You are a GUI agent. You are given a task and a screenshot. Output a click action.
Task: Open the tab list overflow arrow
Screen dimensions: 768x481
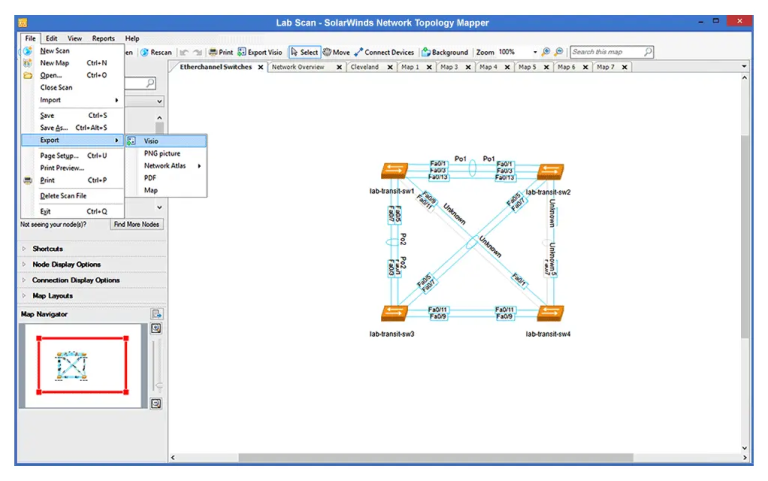pos(744,66)
